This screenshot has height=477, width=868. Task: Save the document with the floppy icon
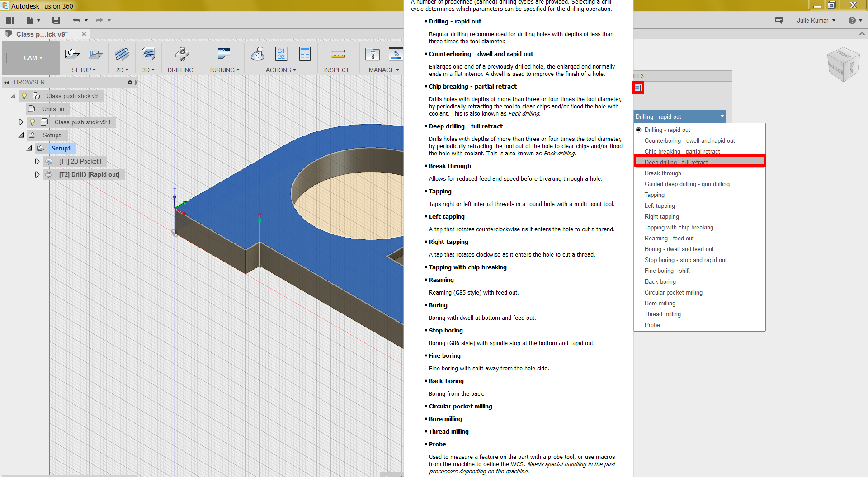[x=56, y=20]
